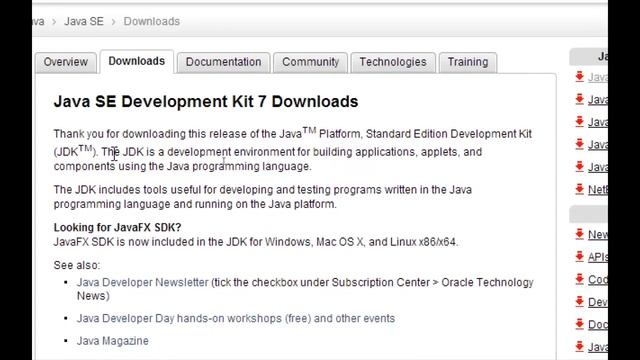Viewport: 640px width, 360px height.
Task: Click the text Looking for JavaFX SDK?
Action: coord(118,227)
